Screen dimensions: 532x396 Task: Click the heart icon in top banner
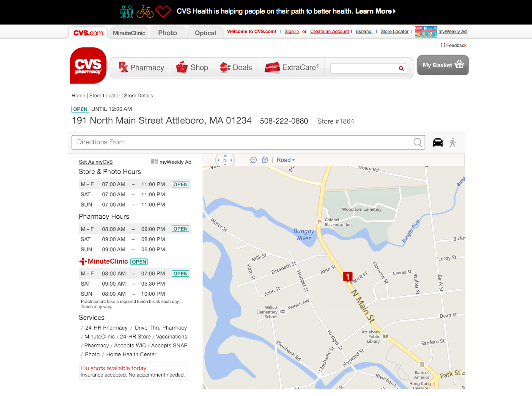coord(163,11)
